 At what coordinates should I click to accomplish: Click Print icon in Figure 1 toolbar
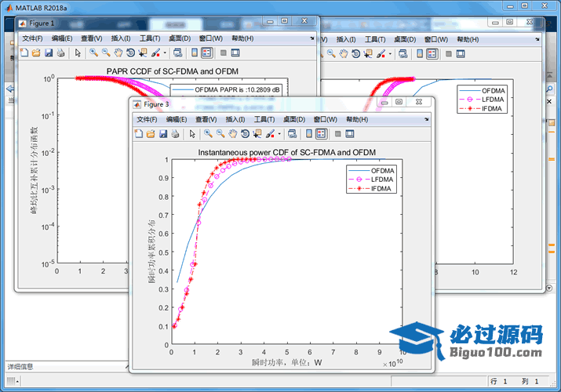(60, 53)
